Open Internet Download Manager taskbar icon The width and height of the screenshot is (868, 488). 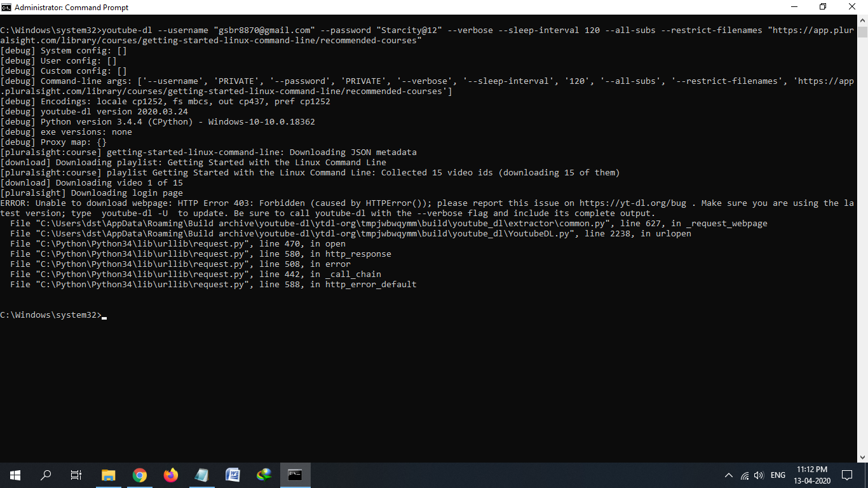coord(264,475)
